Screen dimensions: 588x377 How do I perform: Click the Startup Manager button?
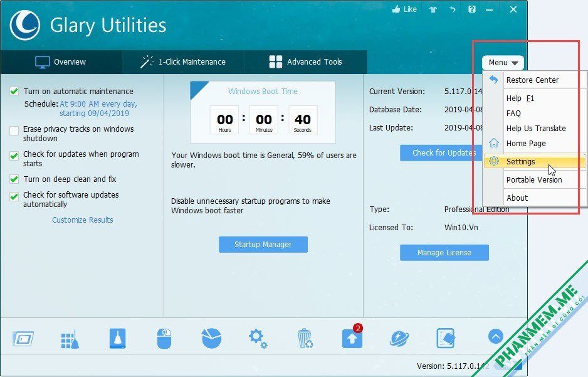[x=263, y=245]
